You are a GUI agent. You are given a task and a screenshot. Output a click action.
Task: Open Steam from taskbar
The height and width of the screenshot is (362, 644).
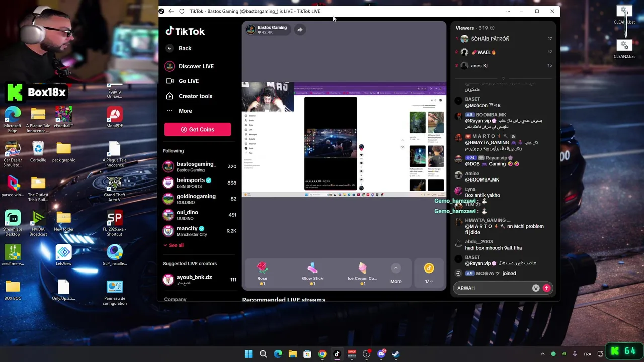coord(396,354)
